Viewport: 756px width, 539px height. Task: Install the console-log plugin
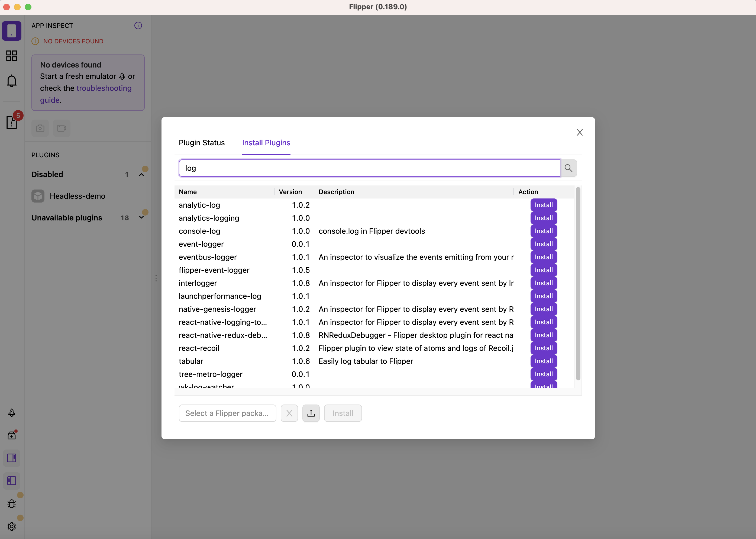pos(543,231)
